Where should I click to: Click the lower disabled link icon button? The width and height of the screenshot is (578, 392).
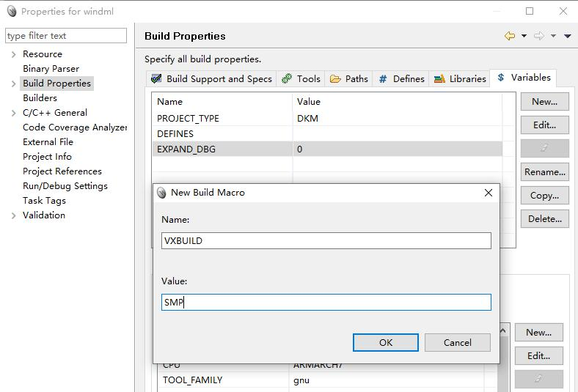pyautogui.click(x=538, y=379)
